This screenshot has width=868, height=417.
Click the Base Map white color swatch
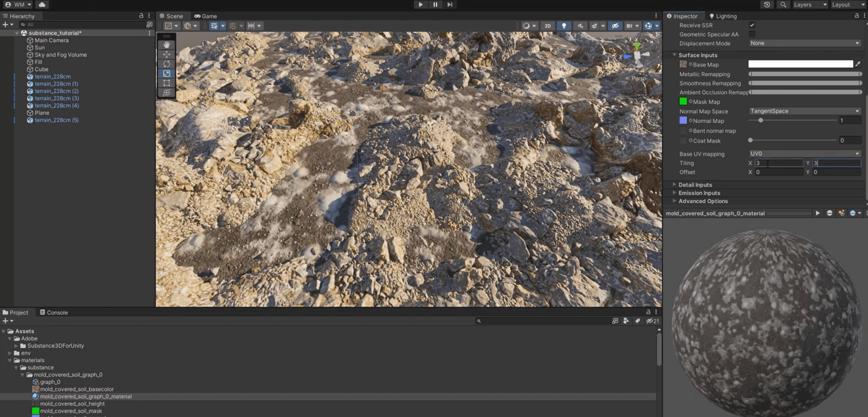pyautogui.click(x=800, y=64)
